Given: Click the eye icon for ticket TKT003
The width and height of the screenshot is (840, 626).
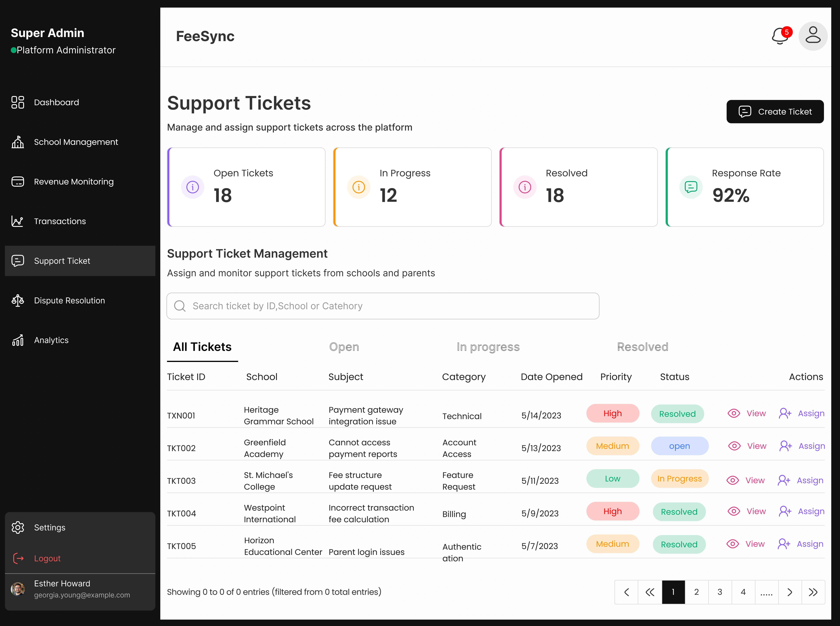Looking at the screenshot, I should [733, 480].
